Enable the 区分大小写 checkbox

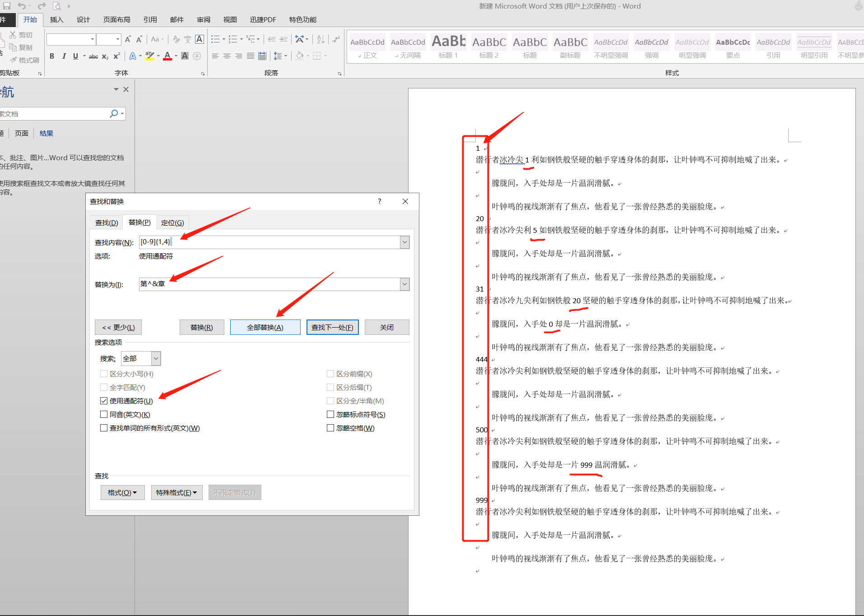point(104,374)
